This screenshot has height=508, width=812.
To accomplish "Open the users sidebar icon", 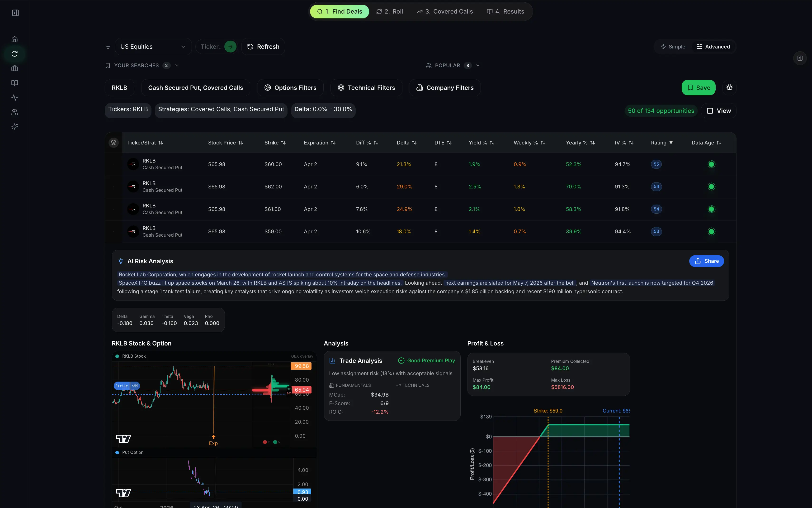I will click(x=14, y=112).
